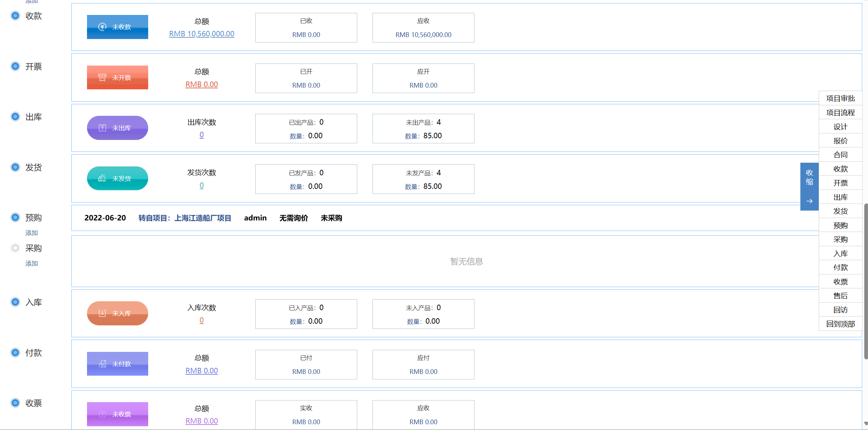Select the 入库 timeline node circle
This screenshot has height=430, width=868.
(x=15, y=302)
